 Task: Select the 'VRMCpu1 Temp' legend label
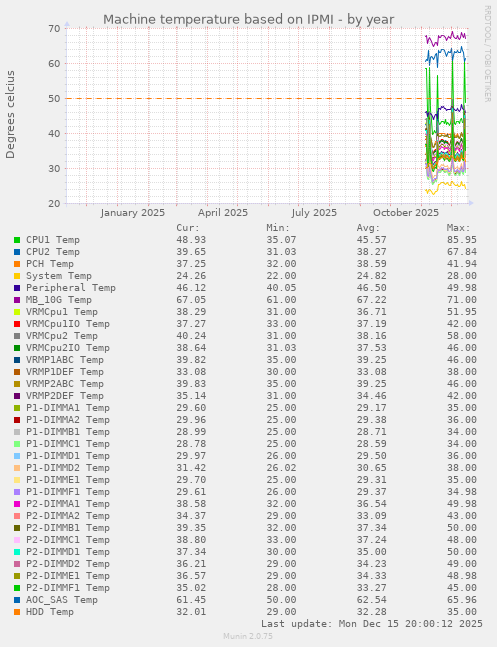[62, 312]
